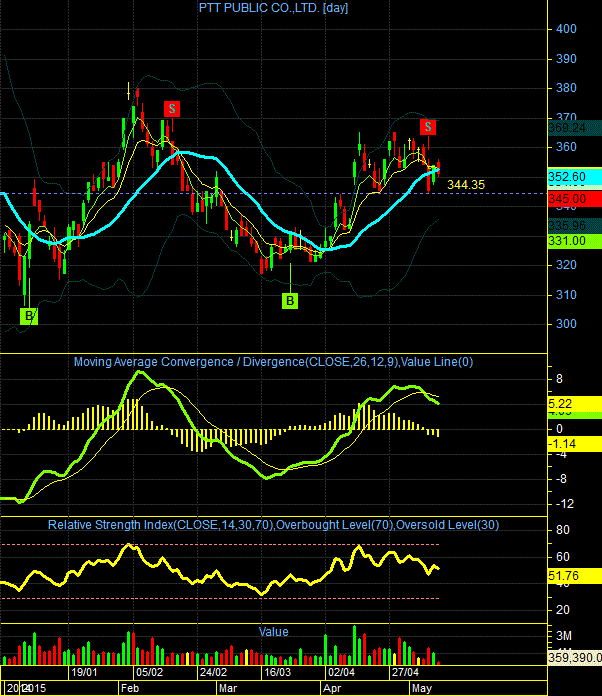602x696 pixels.
Task: Click the 51.76 RSI value label
Action: (x=574, y=576)
